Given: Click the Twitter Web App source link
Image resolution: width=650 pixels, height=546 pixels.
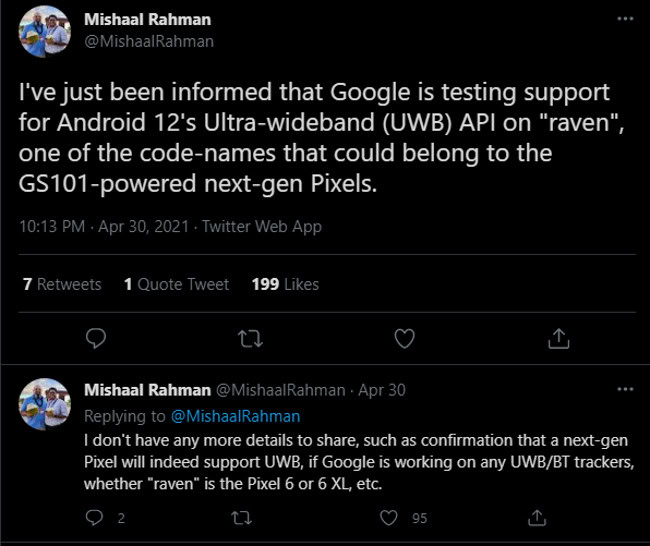Looking at the screenshot, I should 262,226.
